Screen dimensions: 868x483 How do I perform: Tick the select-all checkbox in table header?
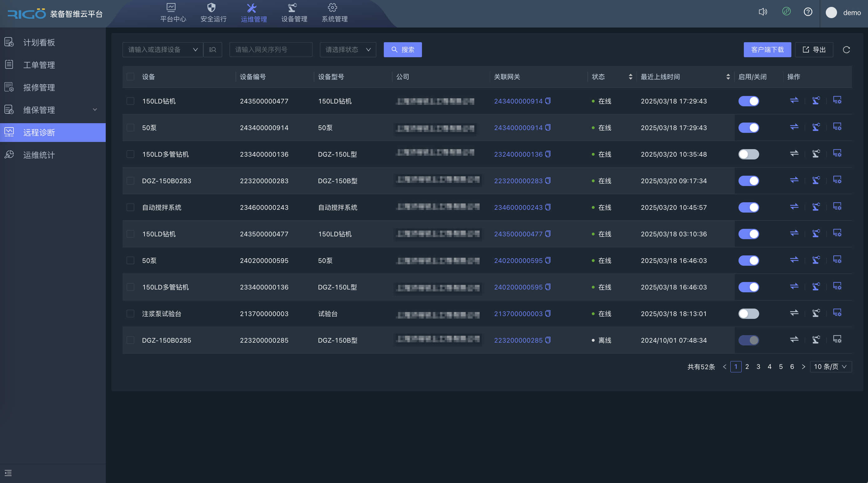tap(131, 77)
